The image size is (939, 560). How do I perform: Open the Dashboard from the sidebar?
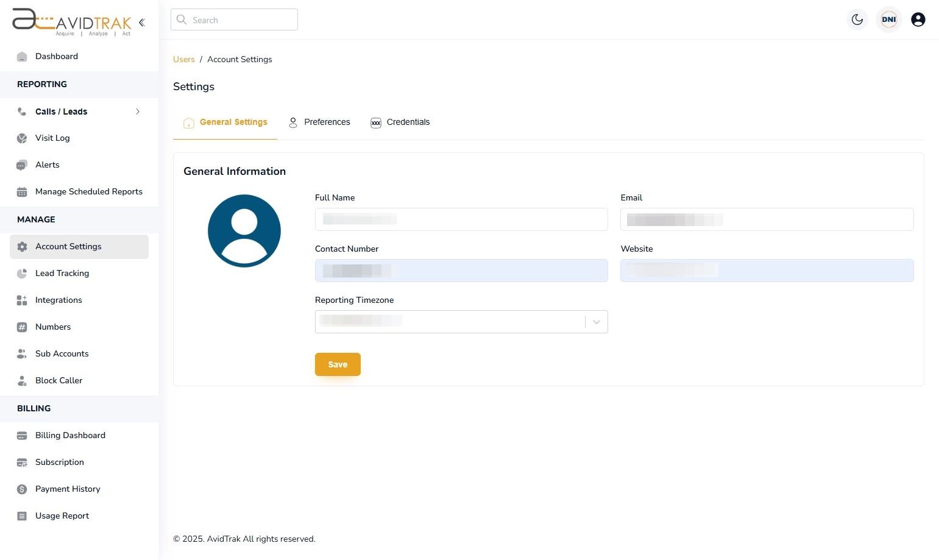click(x=57, y=56)
